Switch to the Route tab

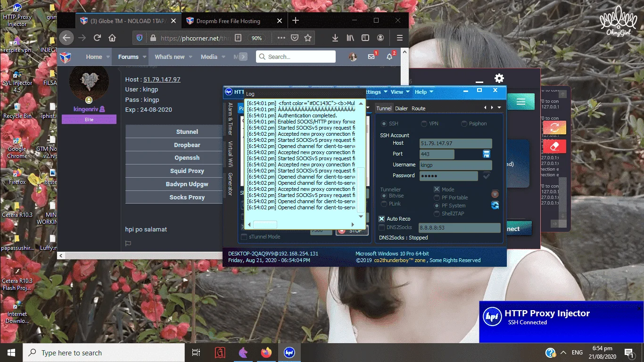pyautogui.click(x=419, y=108)
